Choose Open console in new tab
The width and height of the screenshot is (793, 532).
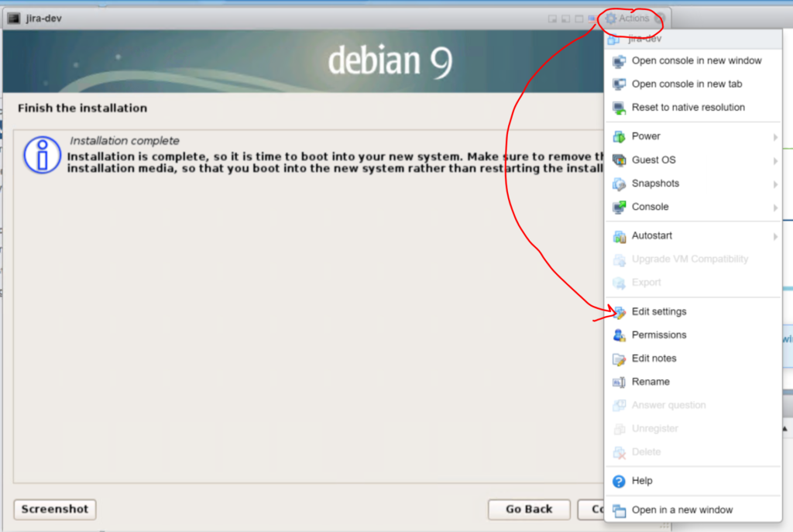[693, 84]
